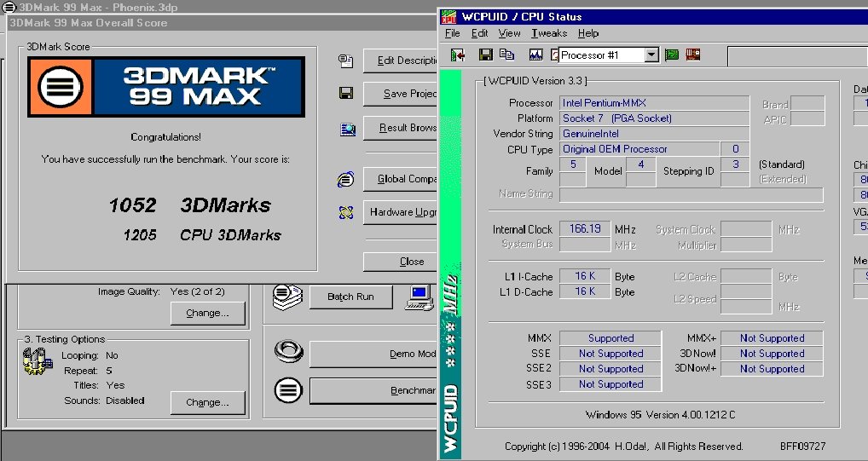Click the computer monitor icon beside Batch Run
Viewport: 868px width, 461px height.
[x=419, y=297]
